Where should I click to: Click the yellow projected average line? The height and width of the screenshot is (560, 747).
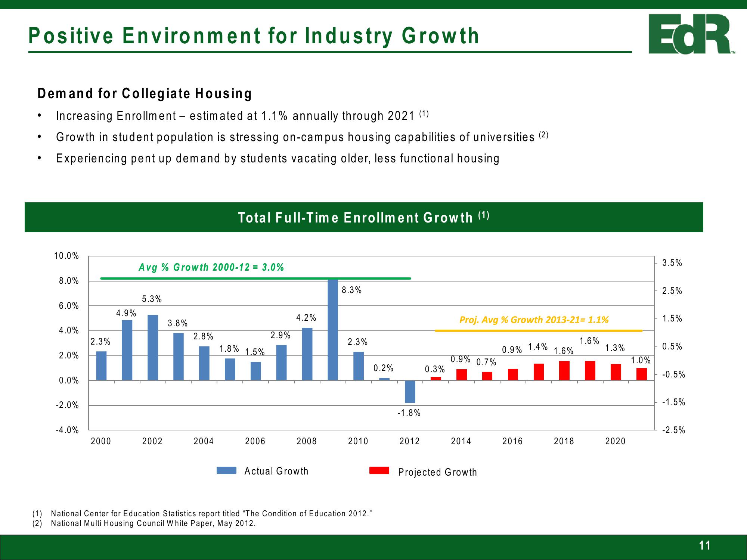coord(539,330)
